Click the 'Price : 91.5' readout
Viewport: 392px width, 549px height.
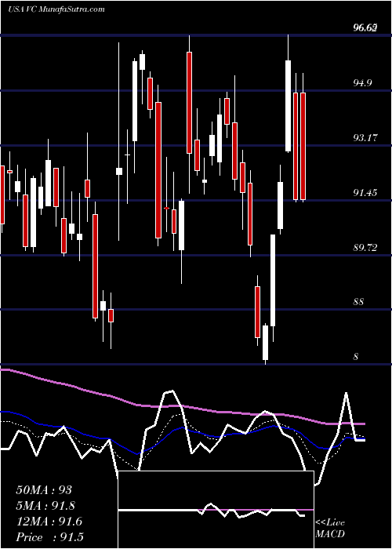click(49, 537)
